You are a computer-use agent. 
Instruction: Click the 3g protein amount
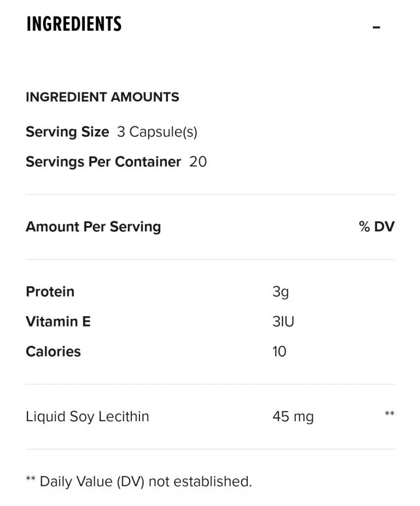[x=281, y=292]
